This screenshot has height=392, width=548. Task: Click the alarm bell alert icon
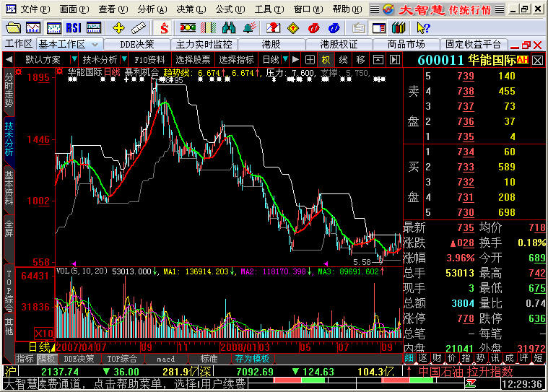click(249, 27)
